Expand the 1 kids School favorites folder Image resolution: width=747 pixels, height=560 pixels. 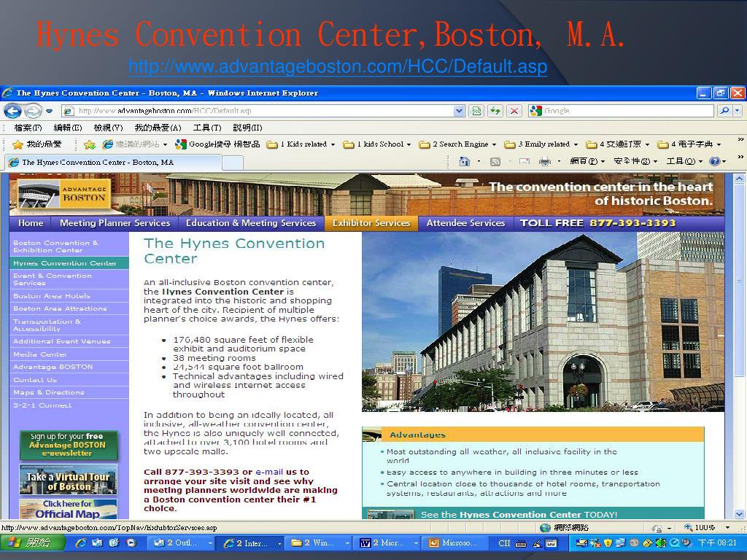[377, 144]
